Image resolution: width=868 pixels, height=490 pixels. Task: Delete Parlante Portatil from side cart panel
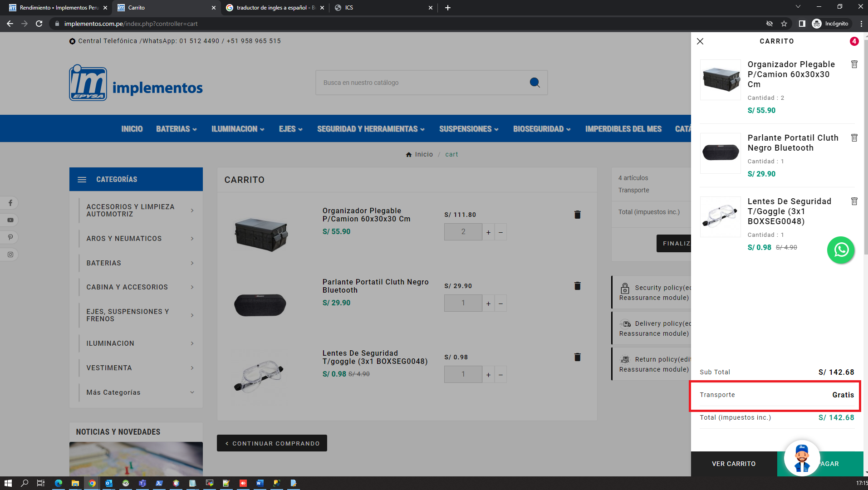point(854,137)
